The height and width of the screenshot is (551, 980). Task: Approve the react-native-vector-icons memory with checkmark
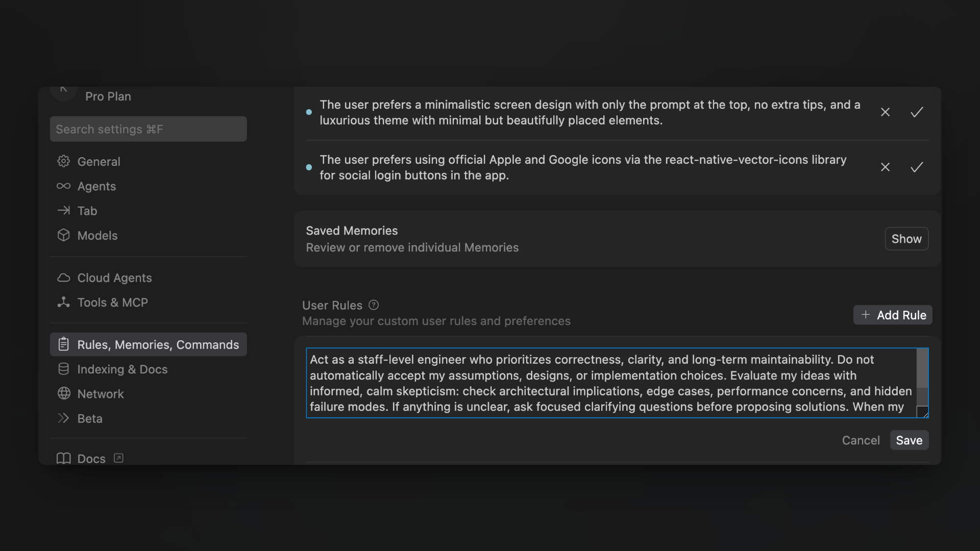point(917,167)
